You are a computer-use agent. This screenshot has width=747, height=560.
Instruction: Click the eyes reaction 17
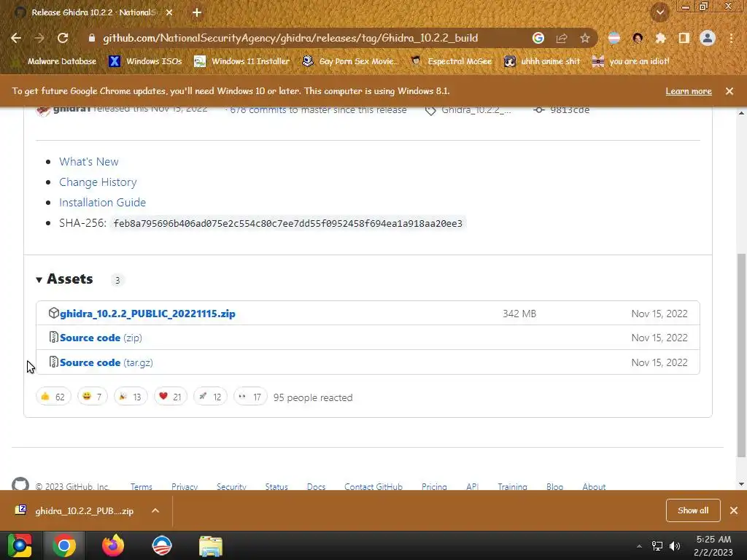pyautogui.click(x=250, y=397)
